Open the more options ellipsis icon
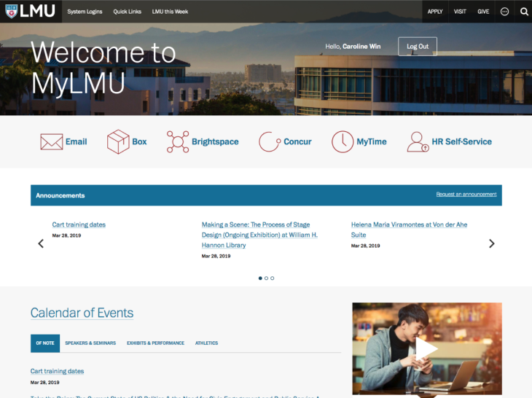The image size is (532, 398). click(x=504, y=12)
